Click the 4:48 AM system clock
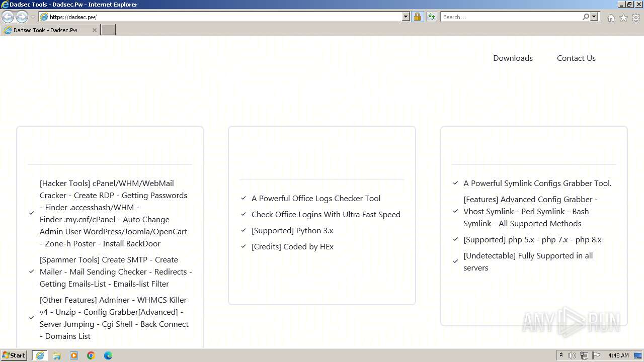 point(618,355)
